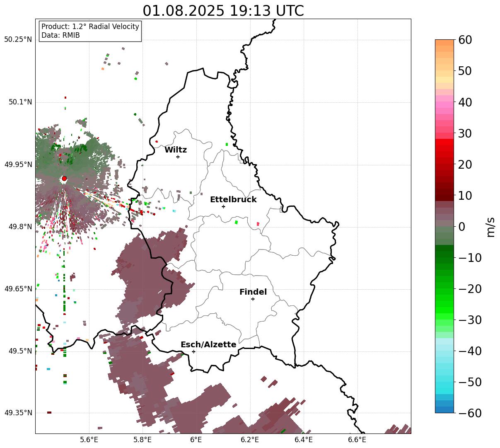Click the 49.95°N latitude label
This screenshot has height=448, width=500.
[18, 165]
